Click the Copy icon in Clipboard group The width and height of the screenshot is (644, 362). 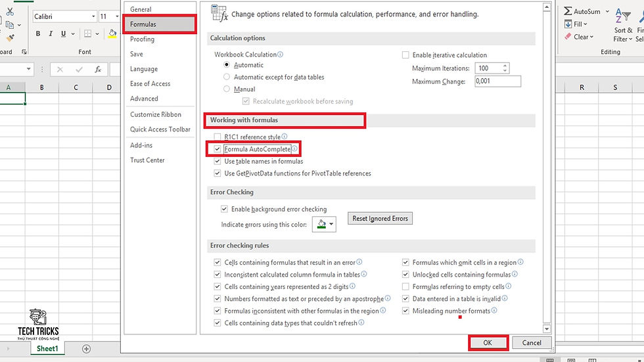coord(10,25)
